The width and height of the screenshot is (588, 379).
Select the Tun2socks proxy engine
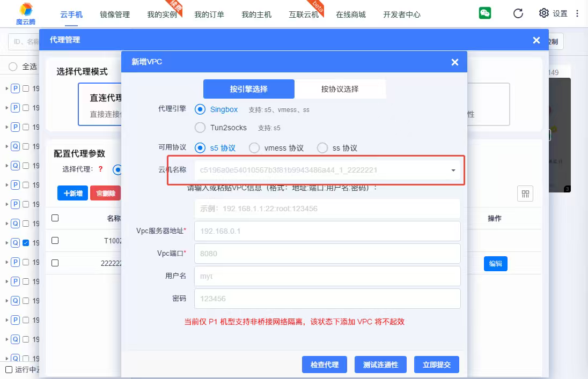point(200,128)
